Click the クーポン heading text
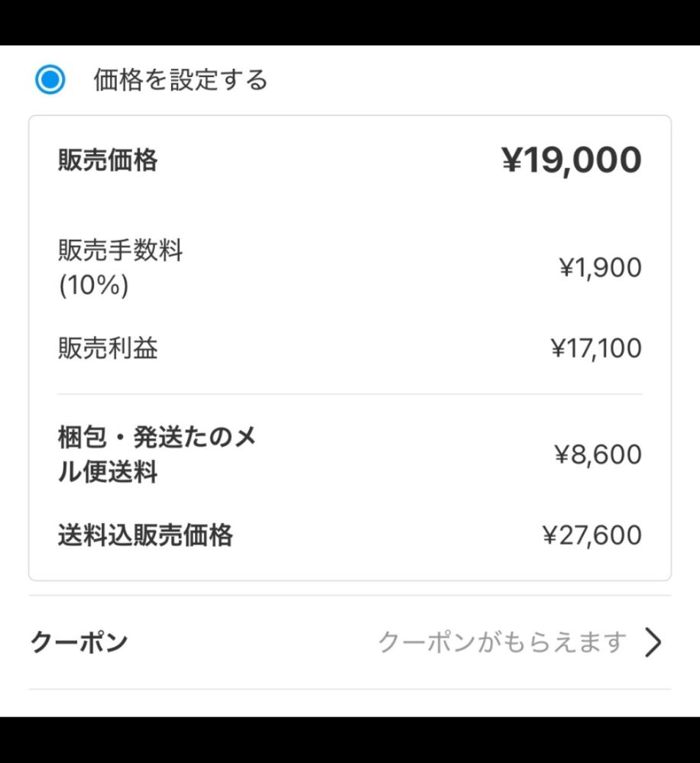Image resolution: width=700 pixels, height=763 pixels. [x=79, y=642]
